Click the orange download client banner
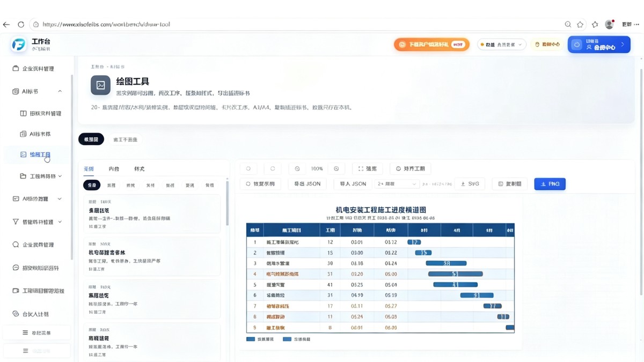Screen dimensions: 644x362 (431, 45)
